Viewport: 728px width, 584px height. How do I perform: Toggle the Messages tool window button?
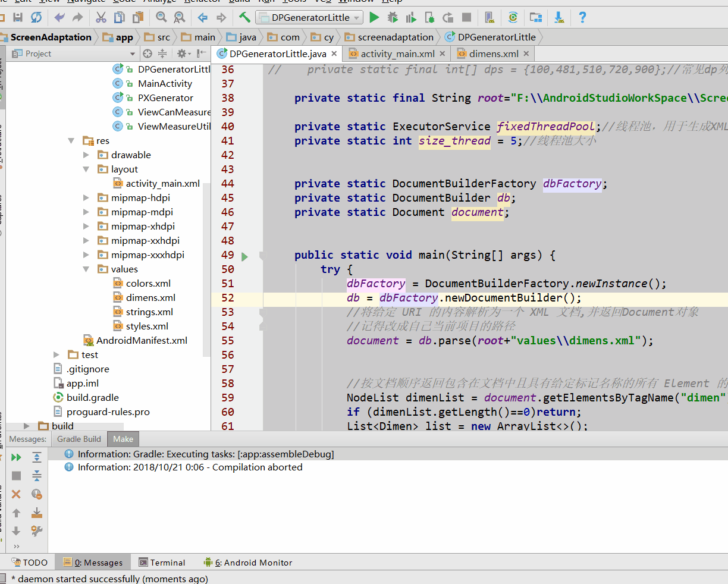point(93,563)
